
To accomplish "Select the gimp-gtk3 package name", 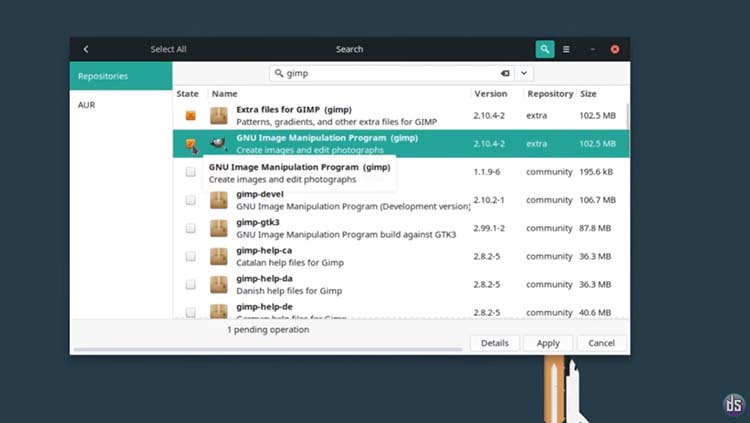I will (x=258, y=223).
